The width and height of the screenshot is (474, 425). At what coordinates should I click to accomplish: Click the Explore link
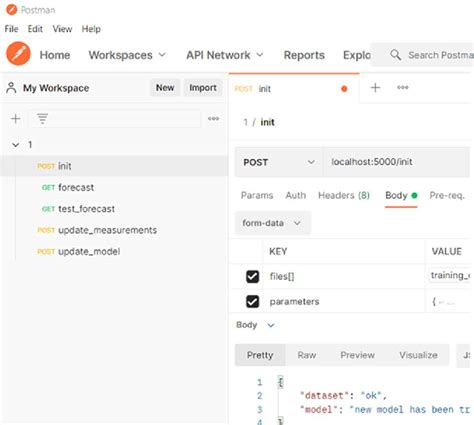357,55
